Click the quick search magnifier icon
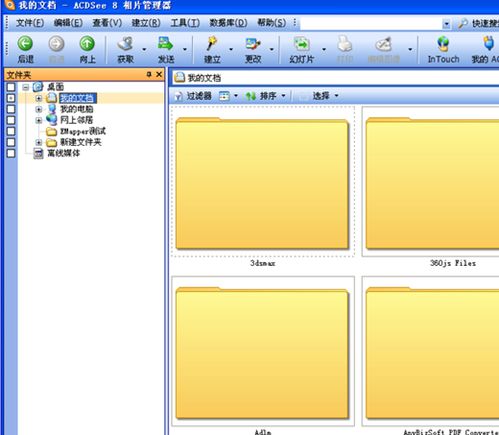The height and width of the screenshot is (435, 499). pos(463,23)
